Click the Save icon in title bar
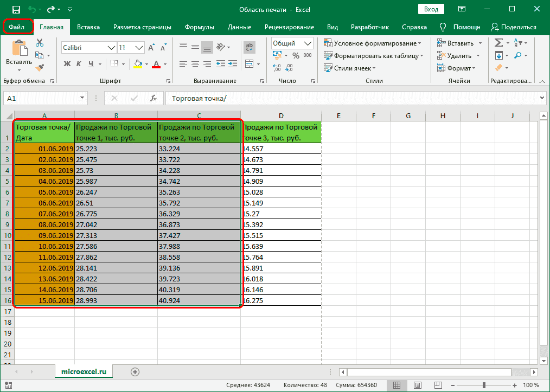 coord(16,9)
